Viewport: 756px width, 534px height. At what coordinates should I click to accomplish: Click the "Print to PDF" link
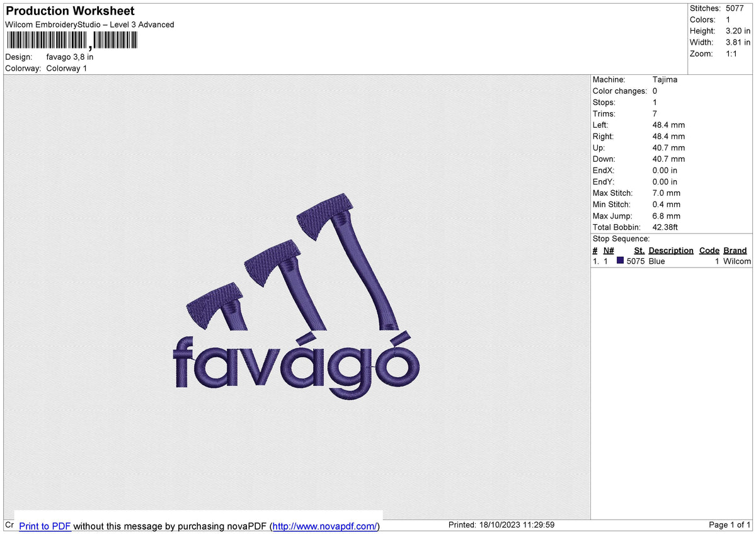(x=45, y=526)
